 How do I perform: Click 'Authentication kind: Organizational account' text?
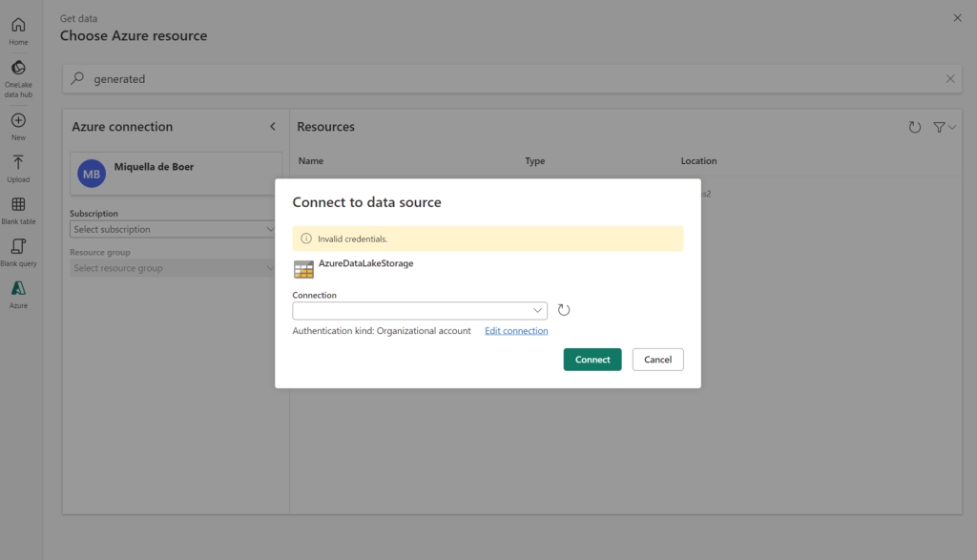pyautogui.click(x=382, y=331)
